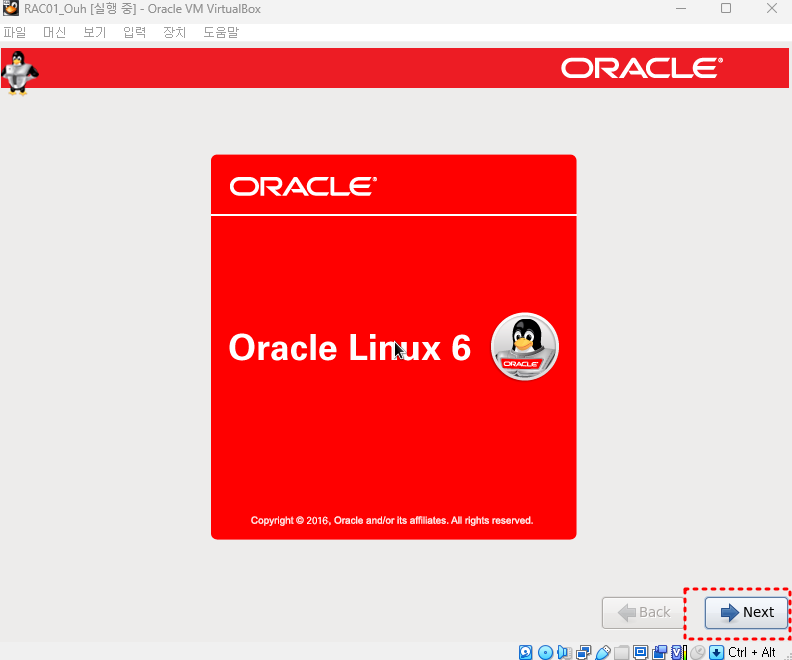
Task: Minimize the VirtualBox window
Action: [681, 9]
